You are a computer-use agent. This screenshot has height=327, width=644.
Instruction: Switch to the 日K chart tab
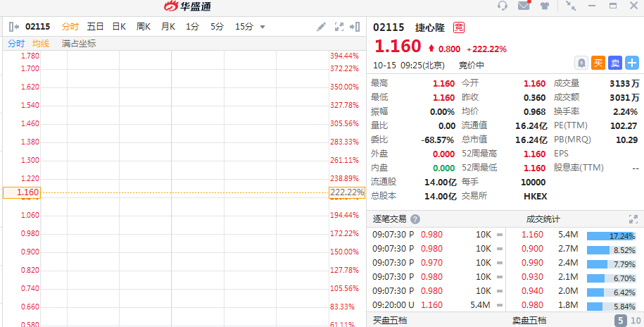click(x=119, y=27)
